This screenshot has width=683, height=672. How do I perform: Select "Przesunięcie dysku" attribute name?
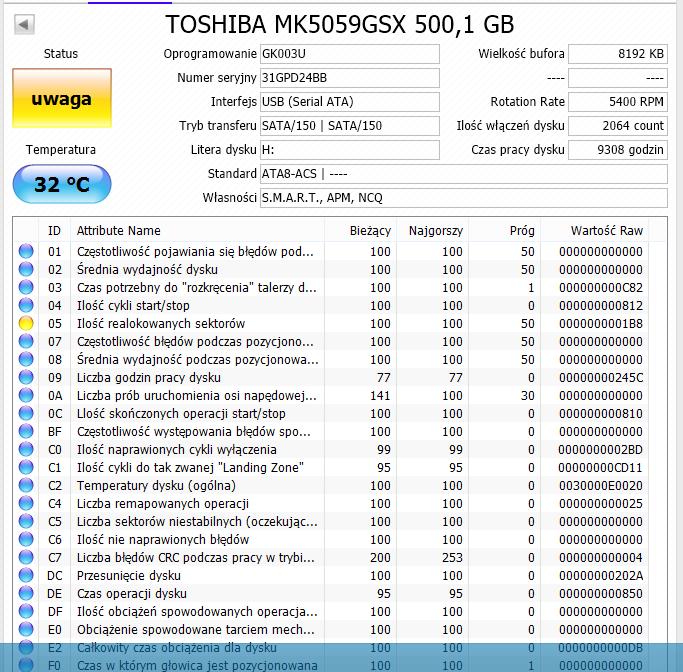[x=128, y=575]
